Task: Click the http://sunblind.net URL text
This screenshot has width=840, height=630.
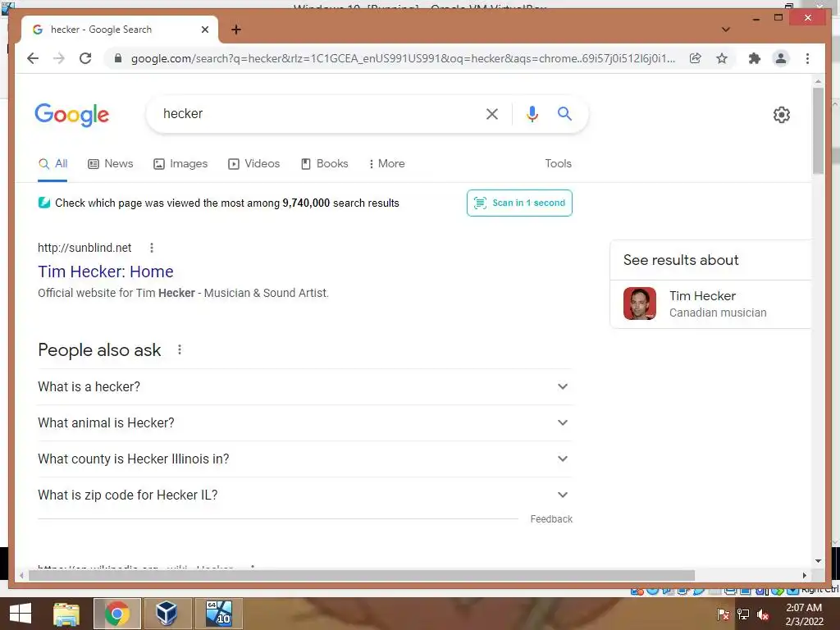Action: [x=84, y=248]
